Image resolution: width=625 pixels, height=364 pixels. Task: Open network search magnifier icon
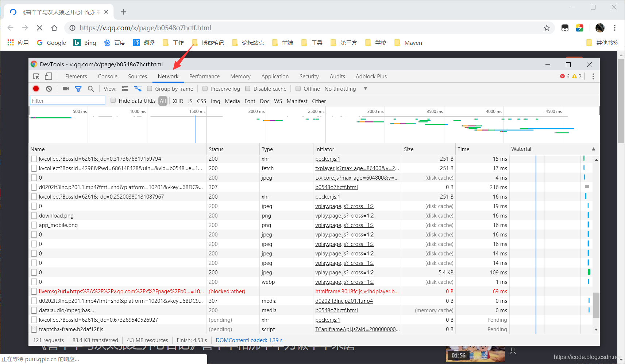click(x=91, y=89)
